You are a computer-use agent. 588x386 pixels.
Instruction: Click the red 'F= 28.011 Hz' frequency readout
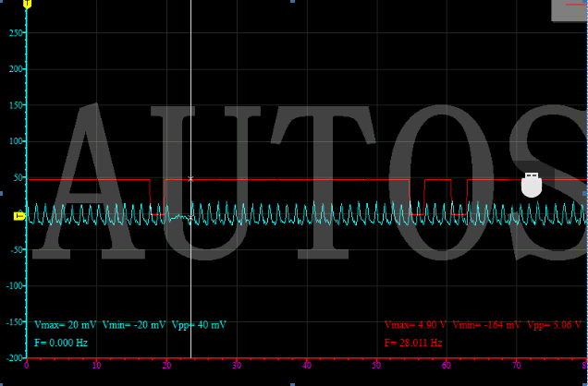click(x=413, y=343)
